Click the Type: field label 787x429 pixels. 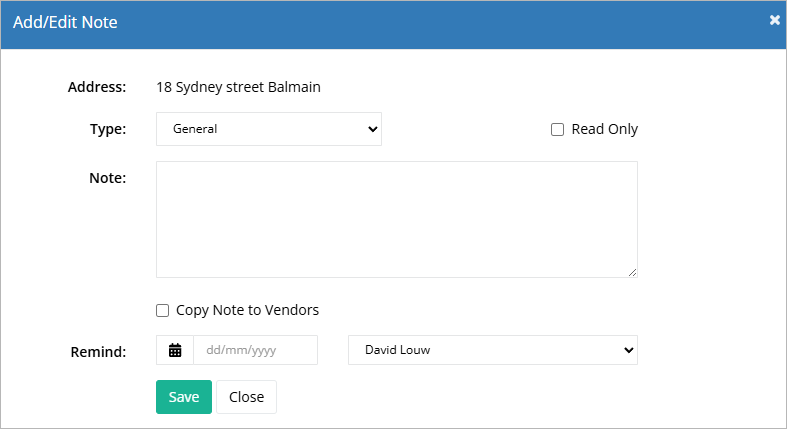[x=108, y=129]
